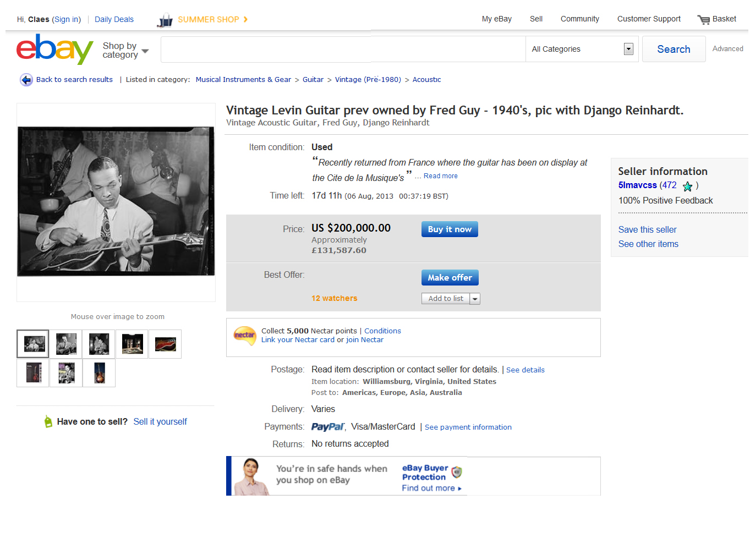Viewport: 750px width, 560px height.
Task: Click the Basket cart icon
Action: click(703, 20)
